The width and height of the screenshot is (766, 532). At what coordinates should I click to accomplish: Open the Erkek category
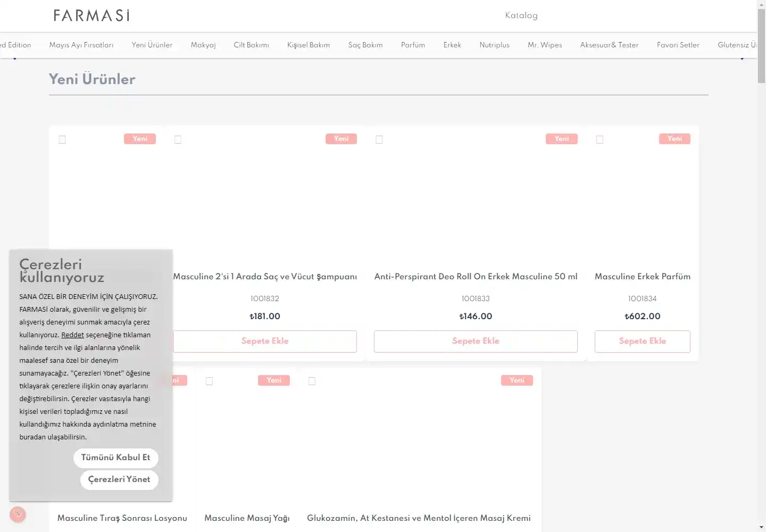pyautogui.click(x=452, y=45)
